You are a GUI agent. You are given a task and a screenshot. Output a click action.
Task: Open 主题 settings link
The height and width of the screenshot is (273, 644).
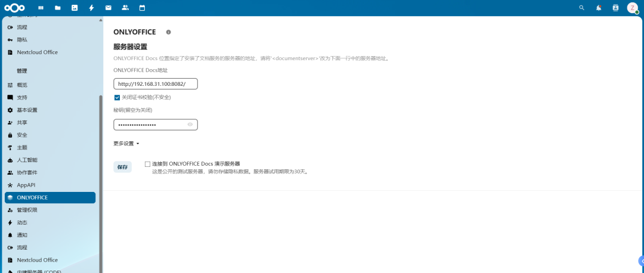point(50,147)
